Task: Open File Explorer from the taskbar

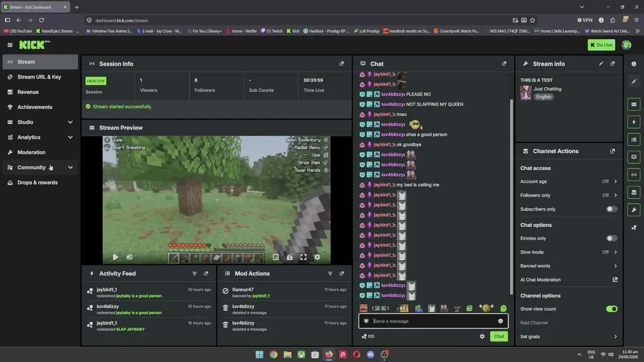Action: pyautogui.click(x=287, y=354)
